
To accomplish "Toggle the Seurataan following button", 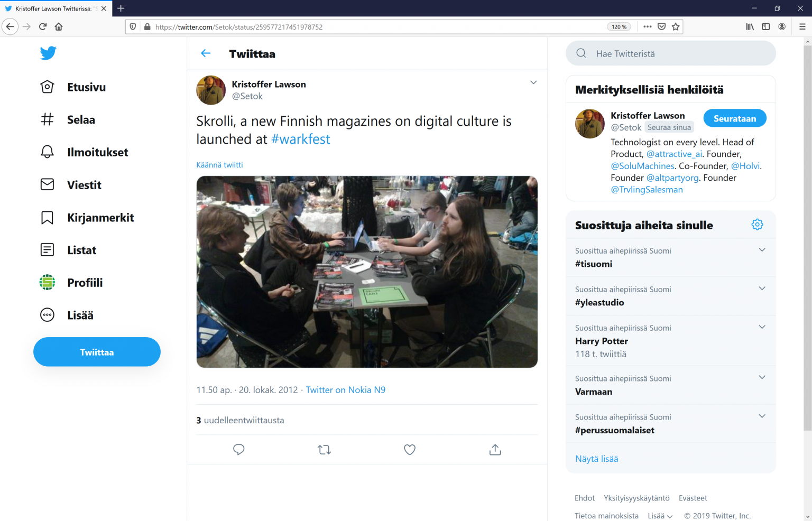I will click(734, 118).
